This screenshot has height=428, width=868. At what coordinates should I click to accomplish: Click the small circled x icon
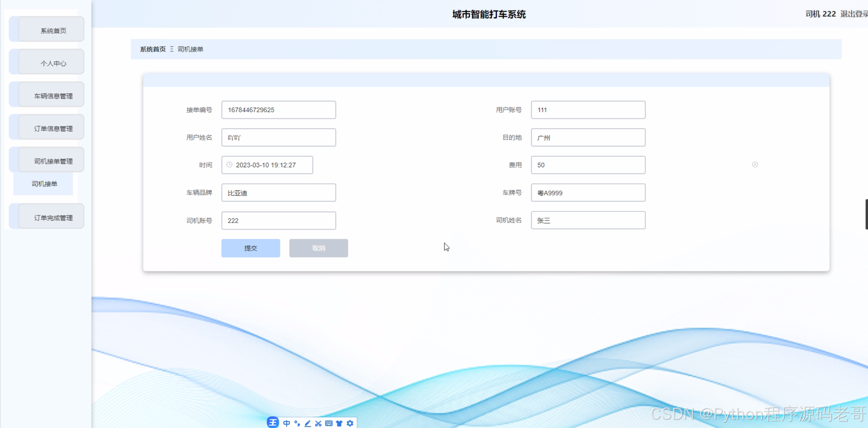coord(755,164)
